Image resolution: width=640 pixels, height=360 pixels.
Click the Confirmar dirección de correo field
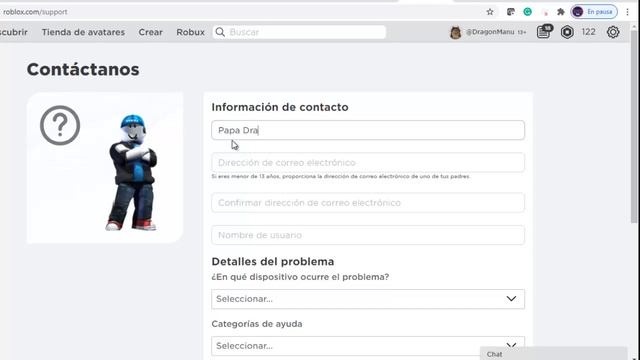368,202
